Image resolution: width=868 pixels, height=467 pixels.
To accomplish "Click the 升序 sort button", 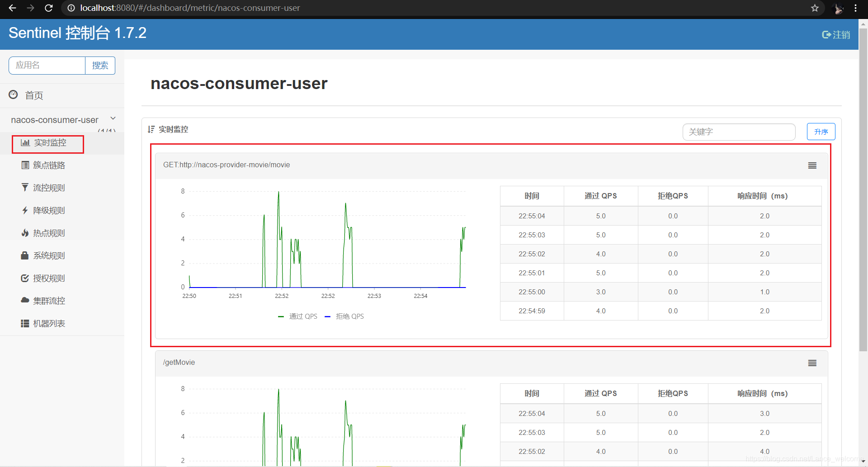I will 821,132.
